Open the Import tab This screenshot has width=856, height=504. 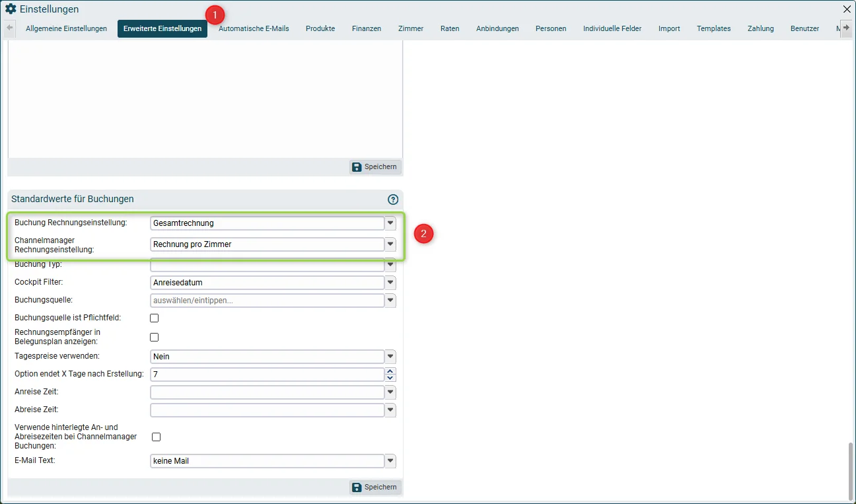click(x=669, y=28)
